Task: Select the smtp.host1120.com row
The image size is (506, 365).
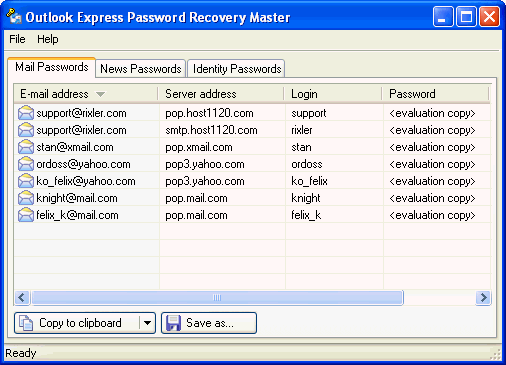Action: click(252, 130)
